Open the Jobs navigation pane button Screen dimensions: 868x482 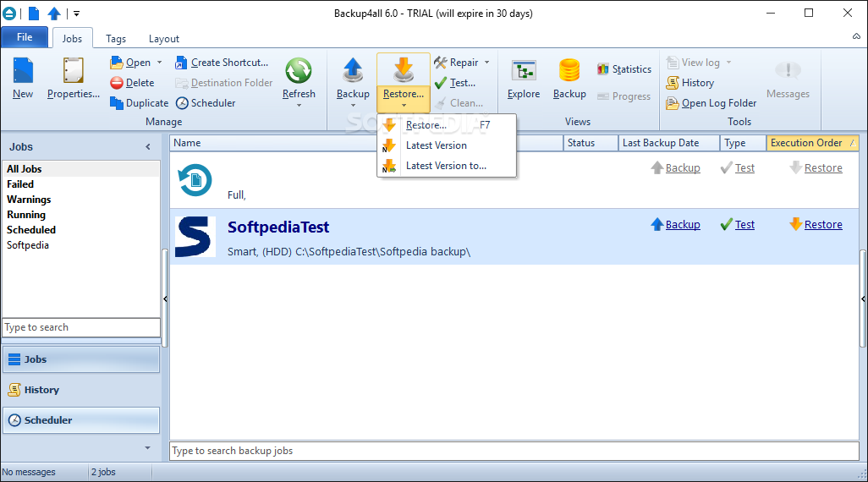pyautogui.click(x=81, y=359)
